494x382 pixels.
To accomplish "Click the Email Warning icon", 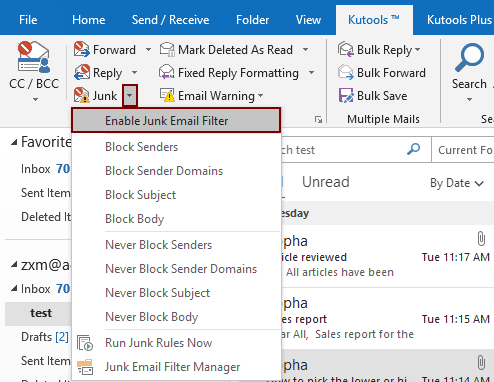I will tap(167, 95).
